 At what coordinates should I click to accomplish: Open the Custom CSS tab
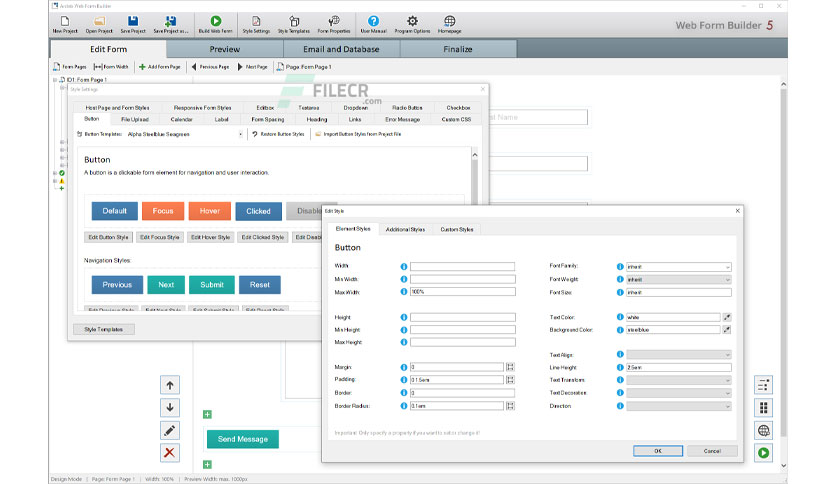(456, 119)
